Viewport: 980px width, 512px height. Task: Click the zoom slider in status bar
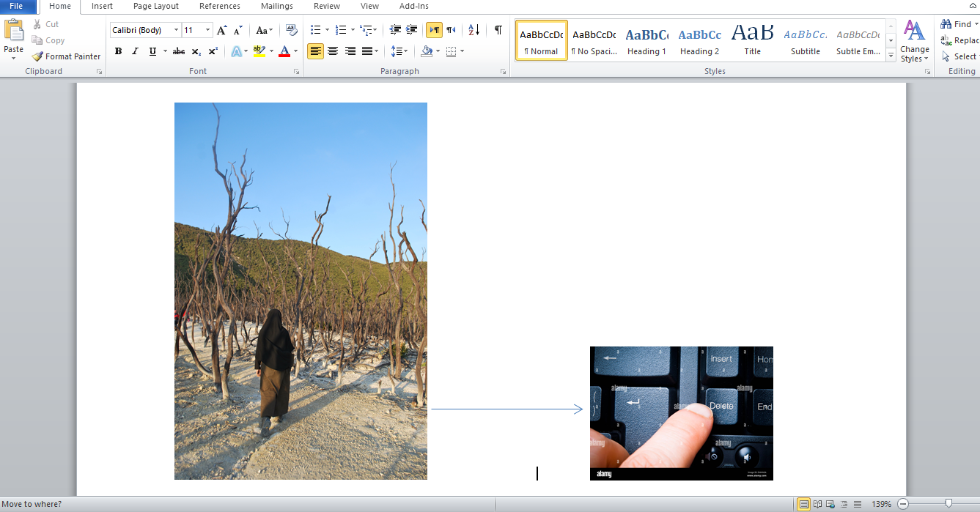point(948,504)
